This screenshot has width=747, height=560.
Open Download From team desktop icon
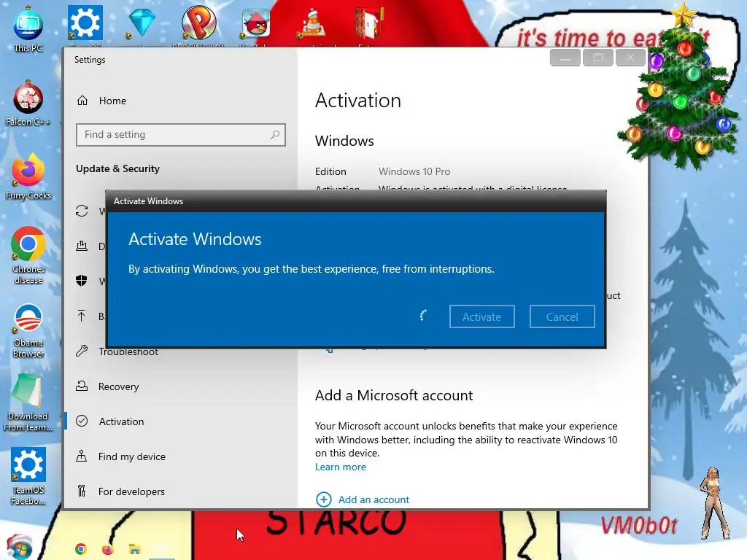(x=28, y=402)
